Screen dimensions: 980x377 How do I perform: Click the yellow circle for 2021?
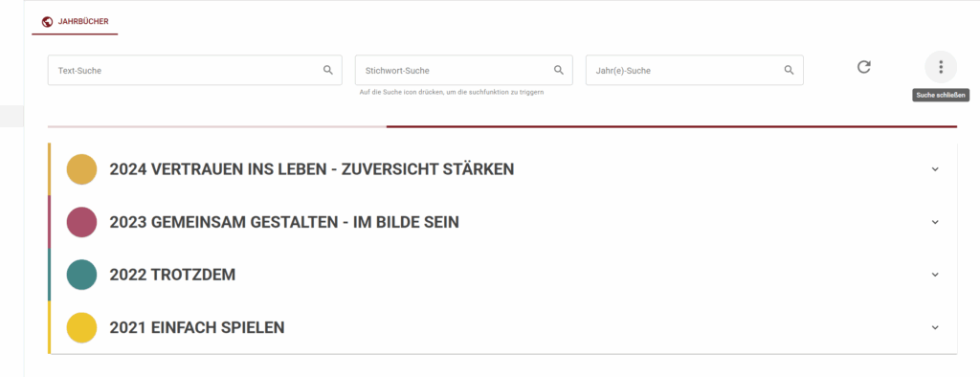[x=82, y=327]
